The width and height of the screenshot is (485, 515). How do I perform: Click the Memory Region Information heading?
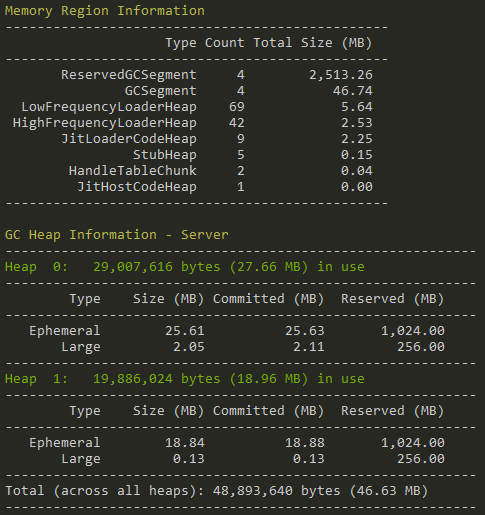[x=105, y=11]
